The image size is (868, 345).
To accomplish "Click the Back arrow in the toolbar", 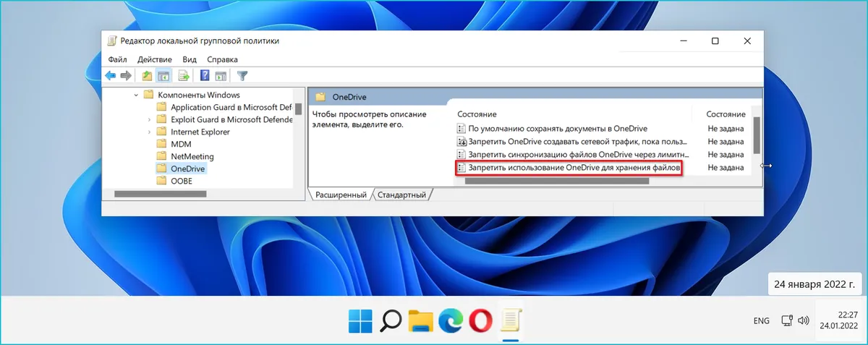I will pyautogui.click(x=110, y=75).
